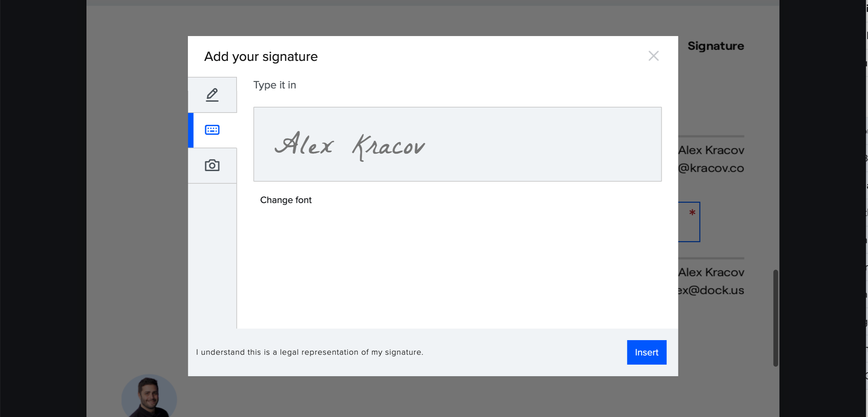Click the empty sidebar area below camera tab
This screenshot has height=417, width=868.
[212, 255]
